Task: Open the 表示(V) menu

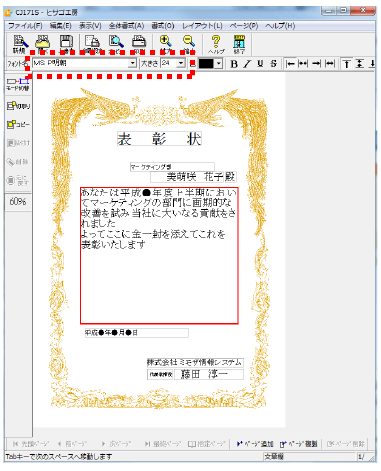Action: [90, 26]
